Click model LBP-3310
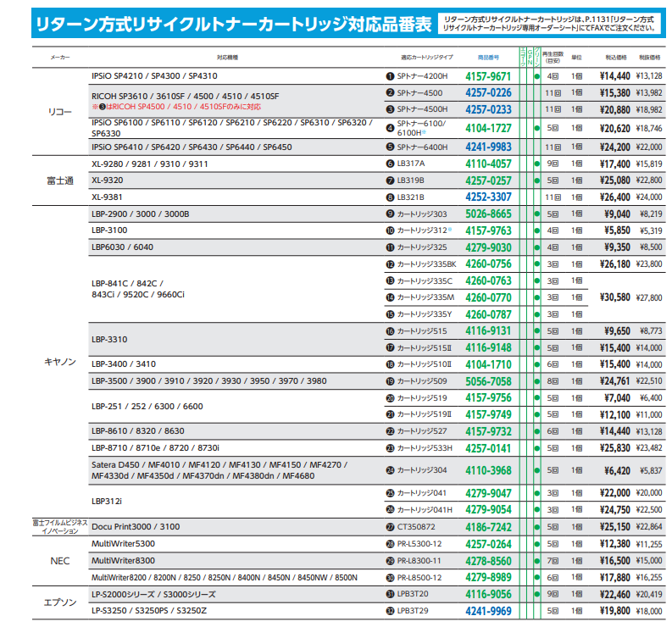The width and height of the screenshot is (672, 627). pos(109,340)
